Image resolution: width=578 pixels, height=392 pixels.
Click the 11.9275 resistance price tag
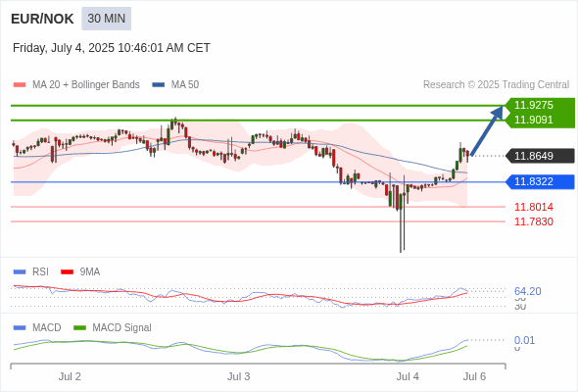coord(533,105)
